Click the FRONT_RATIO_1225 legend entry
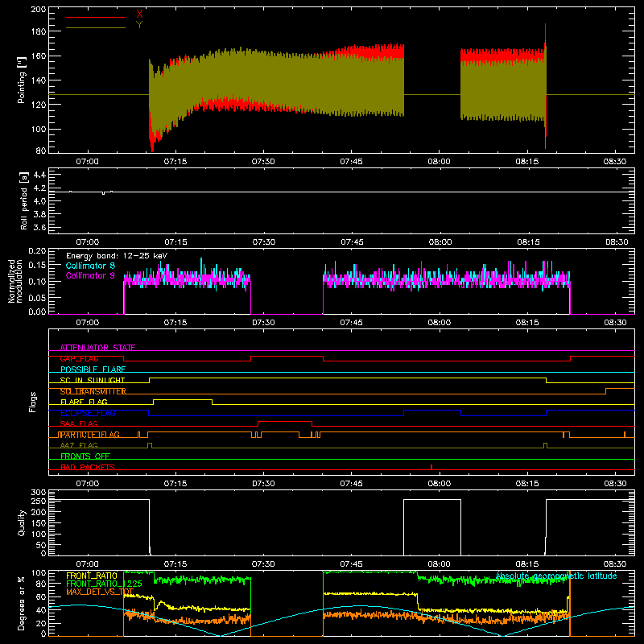Screen dimensions: 644x644 point(105,584)
